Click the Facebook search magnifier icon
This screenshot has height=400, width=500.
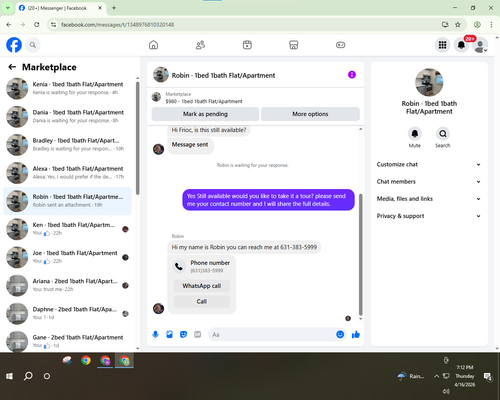pos(33,45)
